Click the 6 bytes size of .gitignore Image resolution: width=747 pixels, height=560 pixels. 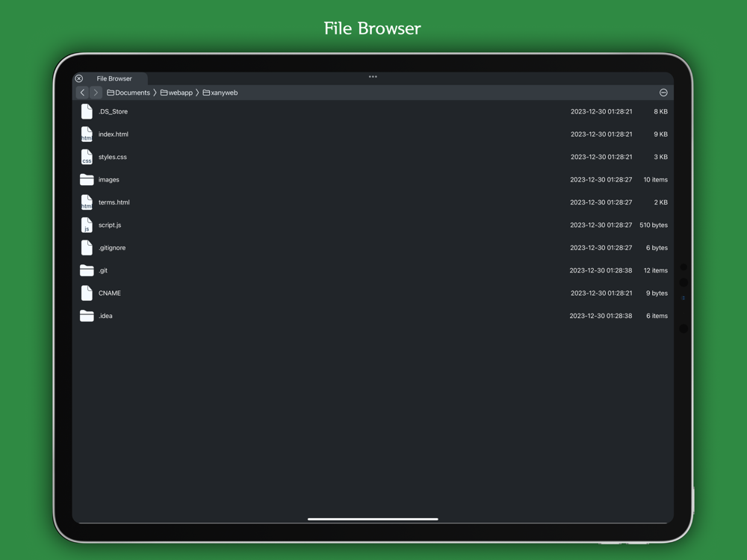[x=657, y=248]
